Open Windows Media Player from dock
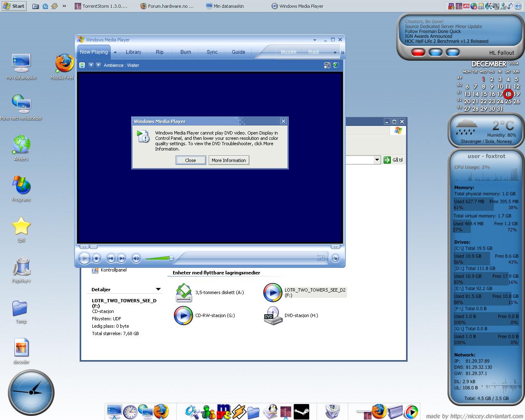The image size is (525, 420). pos(412,411)
